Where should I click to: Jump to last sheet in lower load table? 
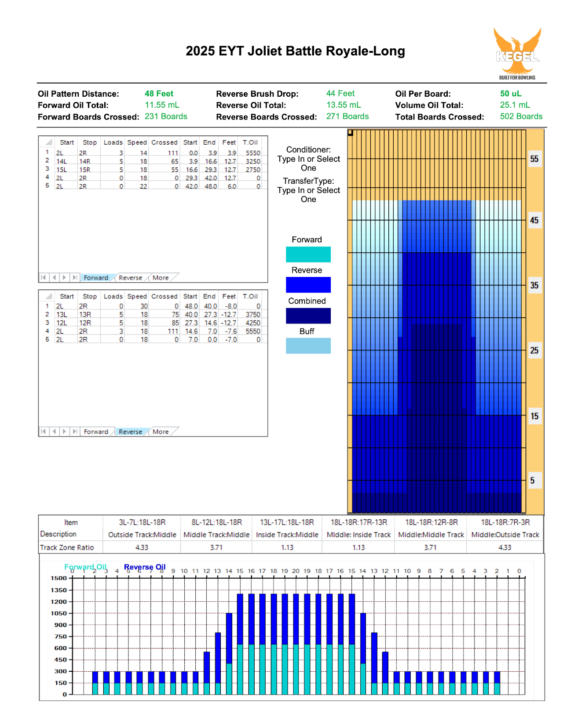pyautogui.click(x=75, y=431)
